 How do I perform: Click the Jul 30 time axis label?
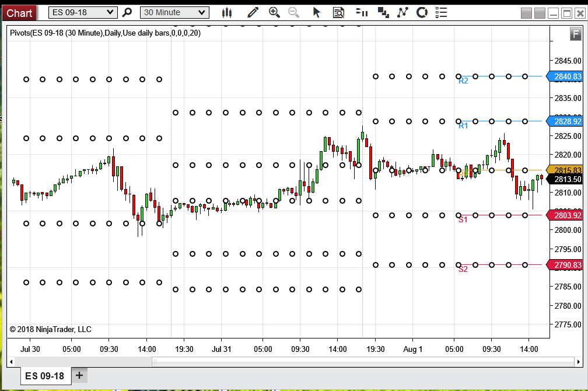(x=30, y=349)
